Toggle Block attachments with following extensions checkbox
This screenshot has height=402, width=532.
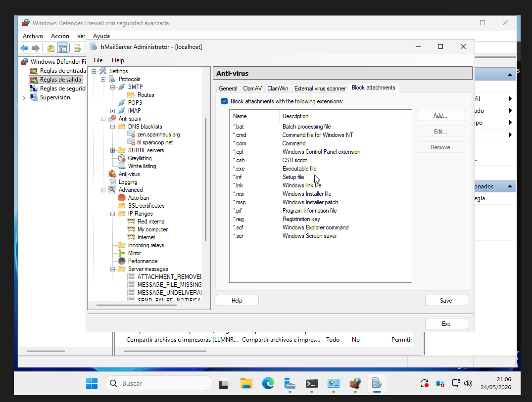pyautogui.click(x=224, y=101)
